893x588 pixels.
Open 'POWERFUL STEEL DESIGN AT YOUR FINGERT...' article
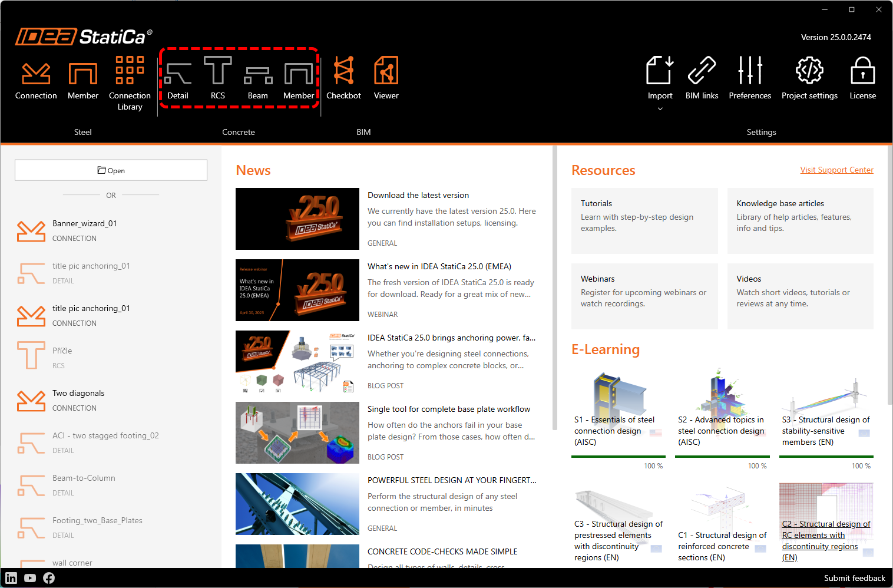(452, 480)
